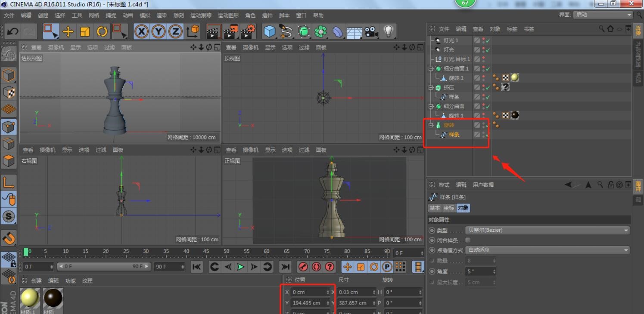
Task: Go to start of animation
Action: pyautogui.click(x=196, y=267)
